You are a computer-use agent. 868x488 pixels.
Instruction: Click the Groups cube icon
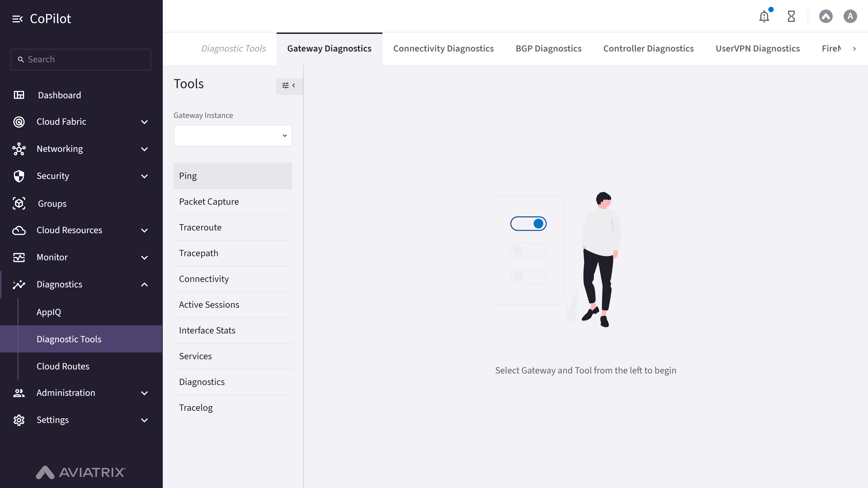pyautogui.click(x=19, y=203)
